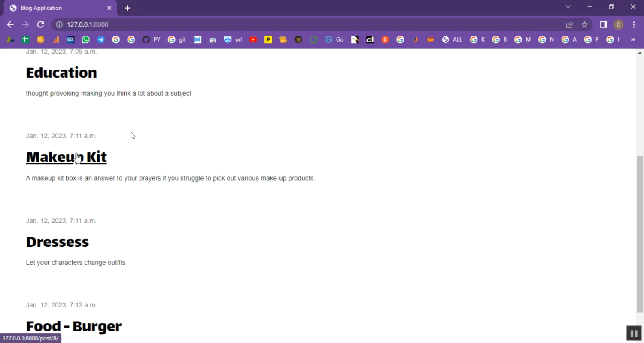Expand the hidden bookmarks overflow chevron
This screenshot has height=343, width=644.
pyautogui.click(x=633, y=39)
